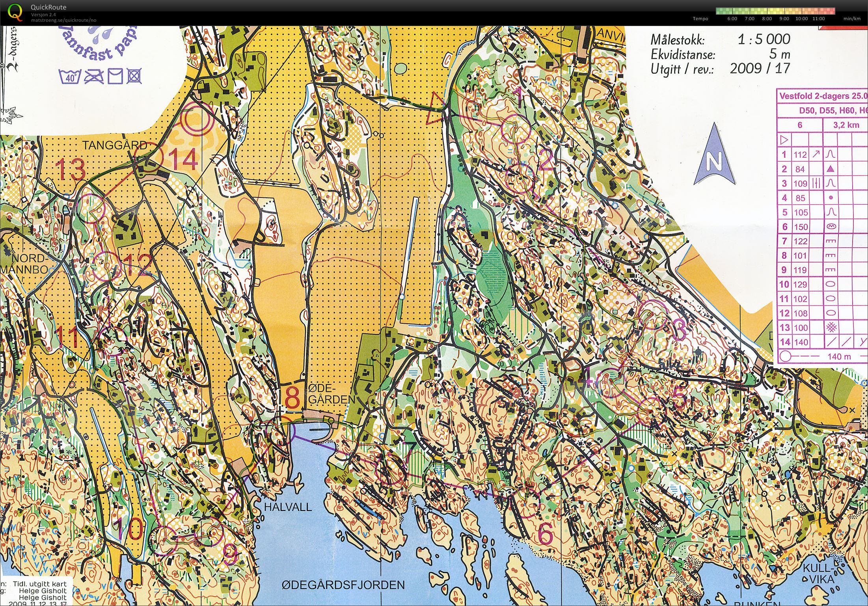This screenshot has width=868, height=606.
Task: Click control number 6 on the map
Action: 546,534
